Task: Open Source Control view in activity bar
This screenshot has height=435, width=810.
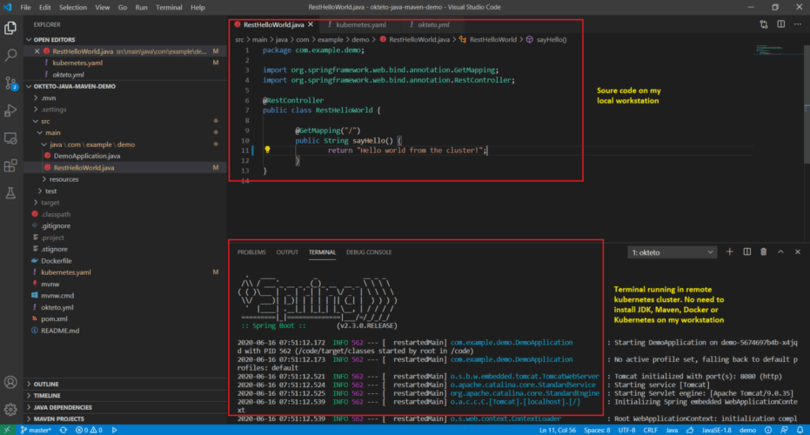Action: click(x=10, y=83)
